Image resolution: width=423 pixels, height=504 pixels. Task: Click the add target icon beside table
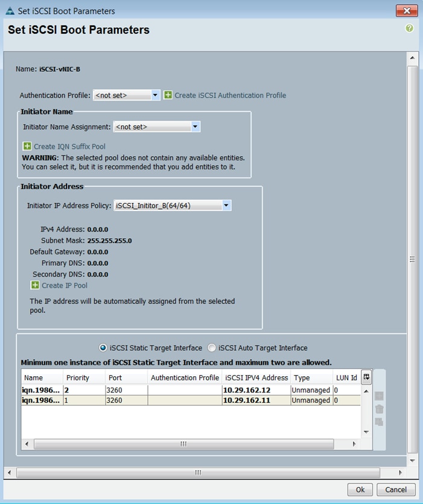click(x=380, y=395)
